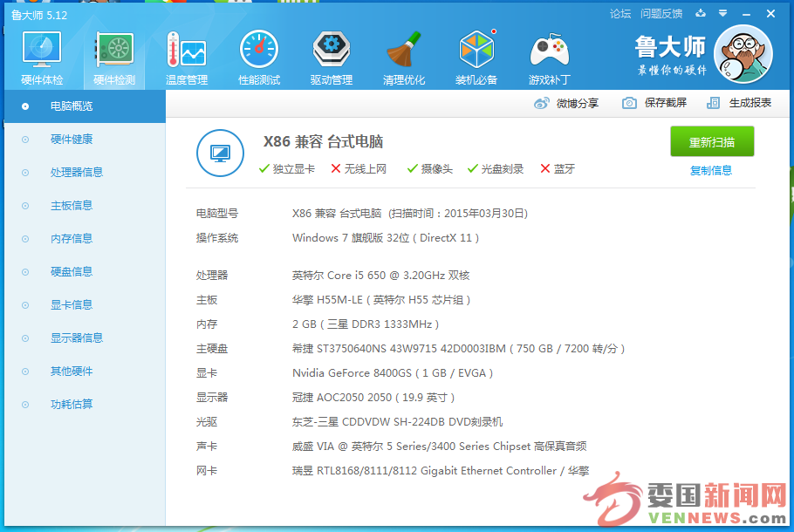Open 内存信息 sidebar item
This screenshot has height=532, width=794.
pyautogui.click(x=86, y=239)
